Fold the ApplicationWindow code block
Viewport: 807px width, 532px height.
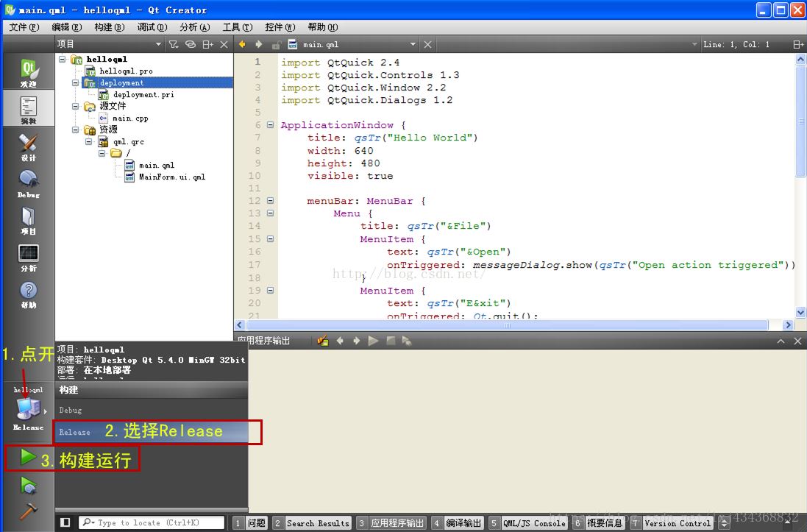[270, 124]
